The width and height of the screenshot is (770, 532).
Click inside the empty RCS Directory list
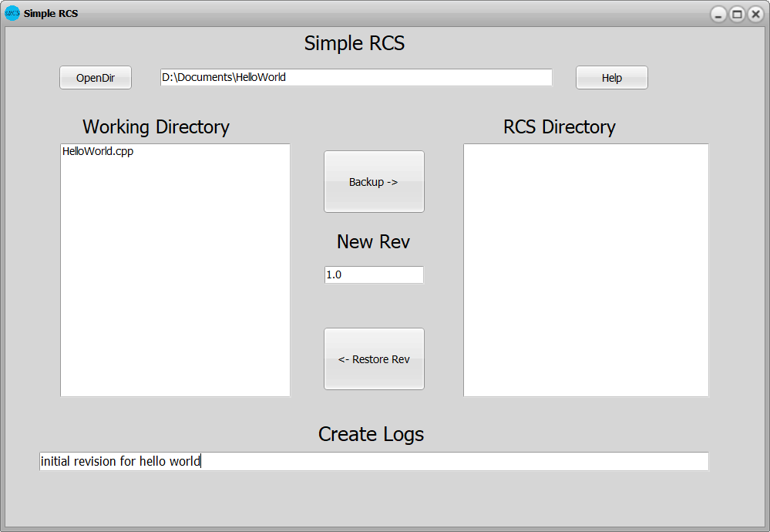(586, 270)
